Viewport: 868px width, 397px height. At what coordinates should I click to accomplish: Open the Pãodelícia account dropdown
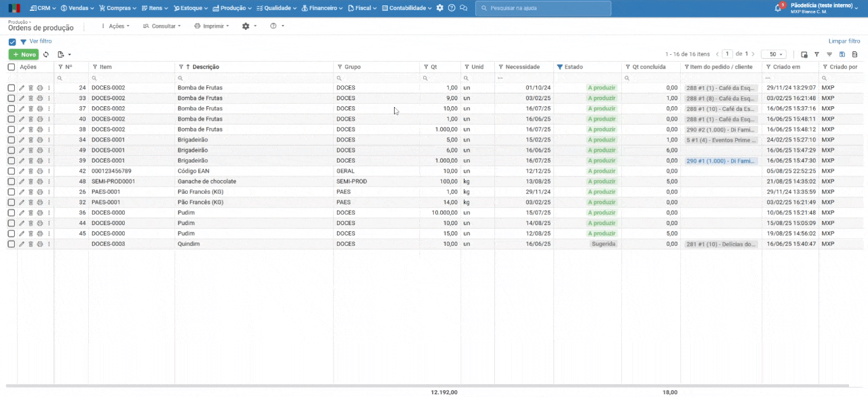click(824, 5)
